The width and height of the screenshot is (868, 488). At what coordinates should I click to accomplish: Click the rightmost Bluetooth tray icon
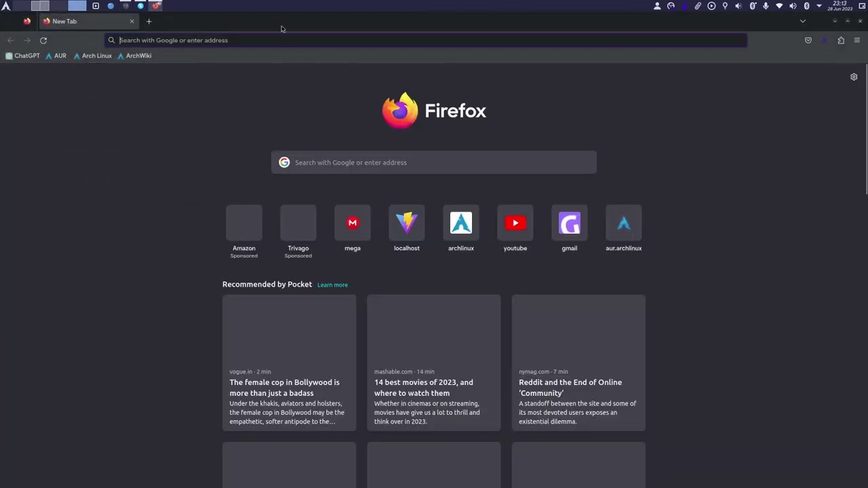coord(806,6)
